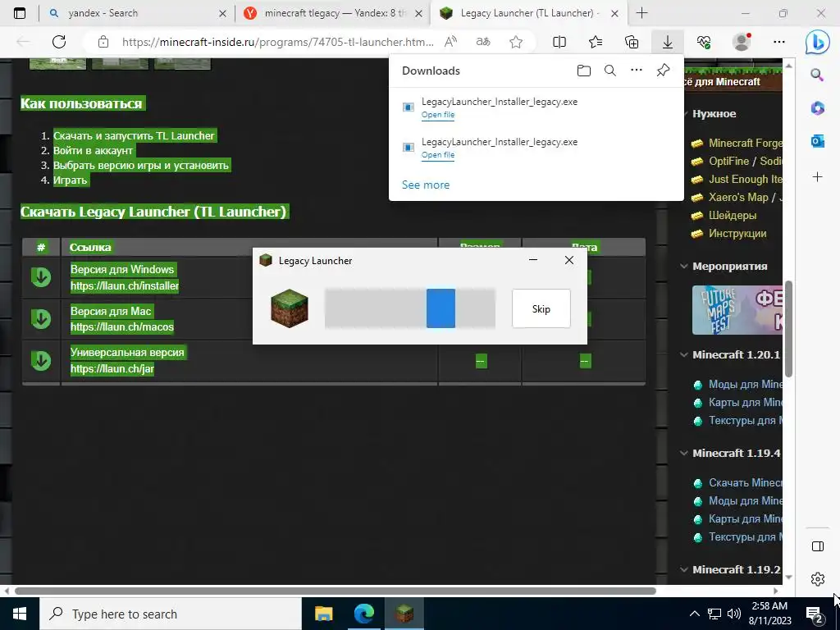Open Minecraft Forge sidebar link
Screen dimensions: 840x630
pos(745,143)
